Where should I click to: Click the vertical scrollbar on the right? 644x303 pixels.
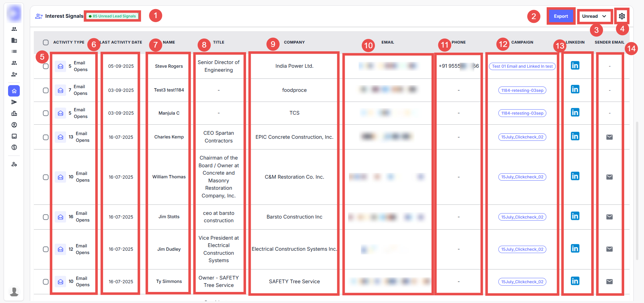tap(637, 191)
